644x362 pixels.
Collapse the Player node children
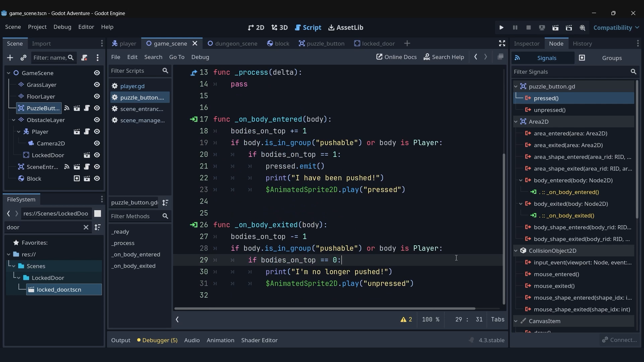[x=19, y=131]
